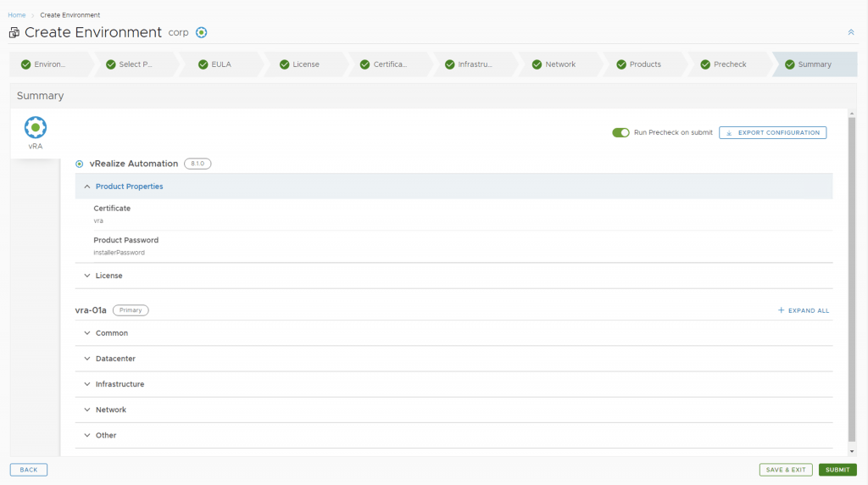Click the Home breadcrumb link
868x485 pixels.
pyautogui.click(x=17, y=15)
